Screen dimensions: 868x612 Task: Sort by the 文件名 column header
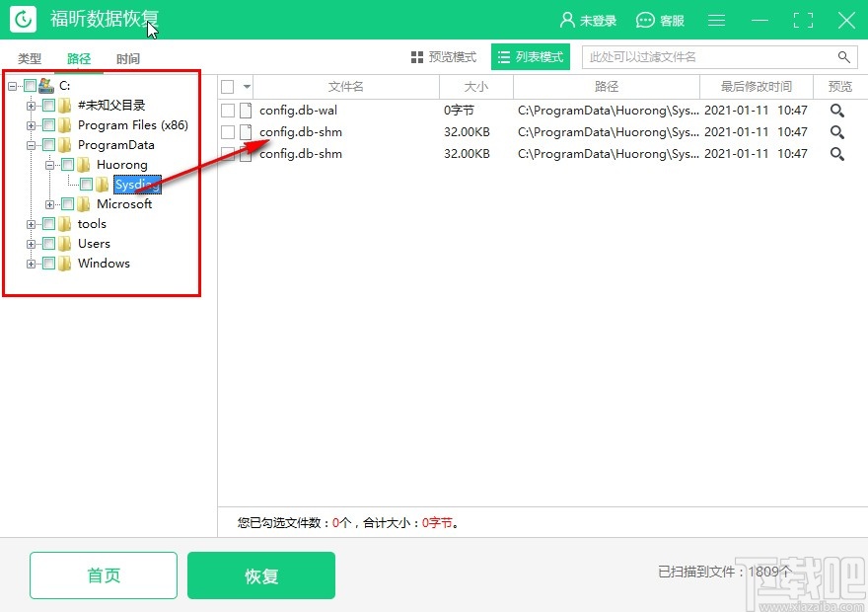[x=346, y=87]
